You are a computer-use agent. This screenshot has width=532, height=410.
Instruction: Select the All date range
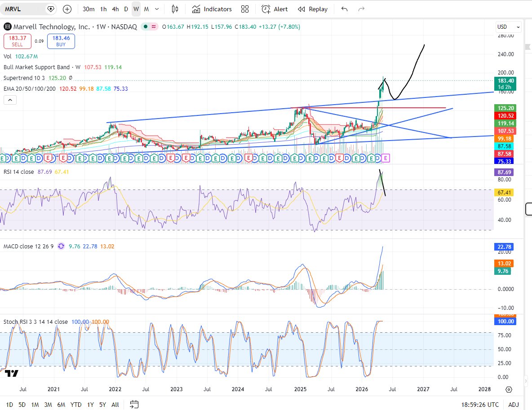115,405
